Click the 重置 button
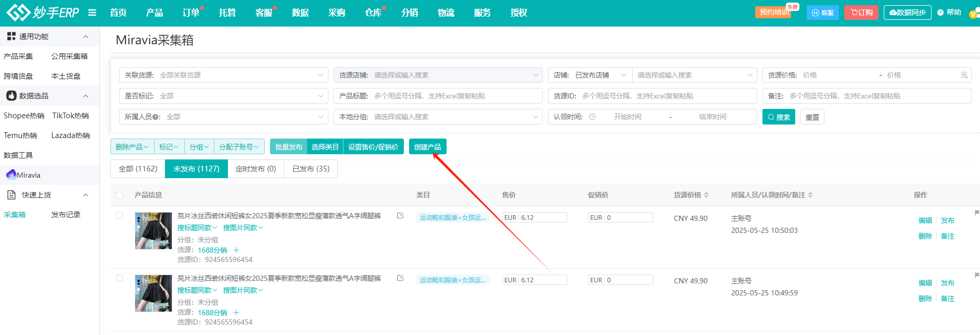The width and height of the screenshot is (980, 335). coord(812,117)
